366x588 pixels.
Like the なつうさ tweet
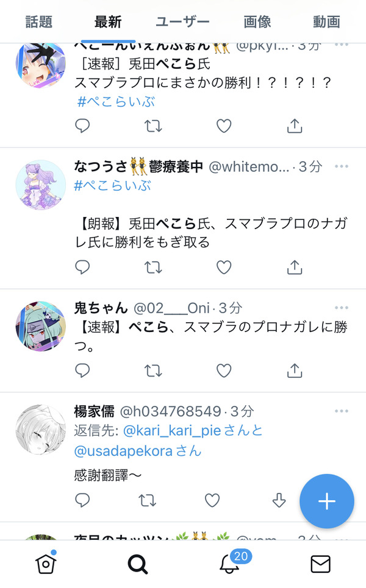pos(224,267)
